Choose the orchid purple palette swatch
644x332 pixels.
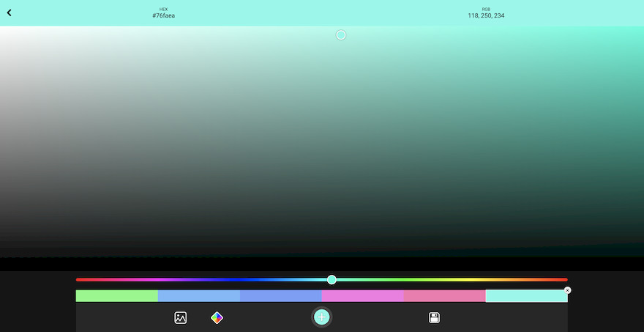363,296
